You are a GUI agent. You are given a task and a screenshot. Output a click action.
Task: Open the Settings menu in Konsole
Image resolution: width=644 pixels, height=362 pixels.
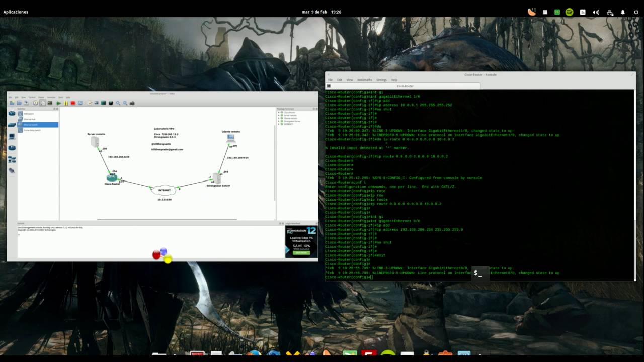pyautogui.click(x=381, y=80)
